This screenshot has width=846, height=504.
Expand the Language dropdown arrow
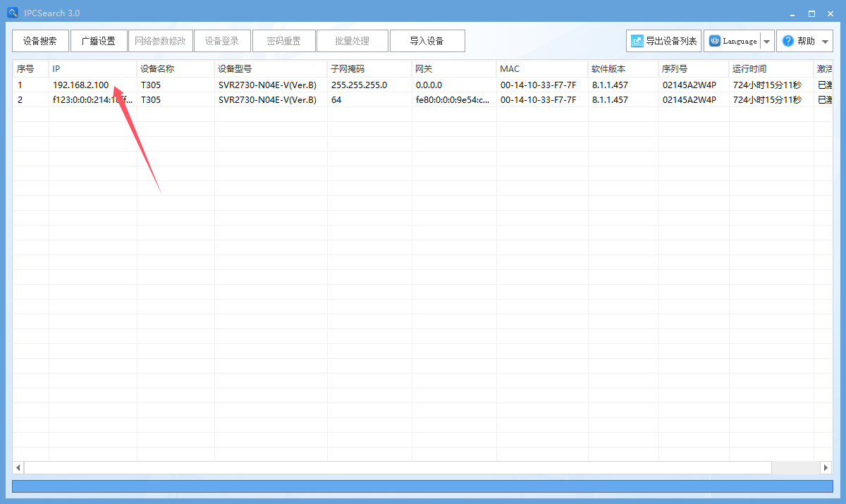pyautogui.click(x=766, y=42)
